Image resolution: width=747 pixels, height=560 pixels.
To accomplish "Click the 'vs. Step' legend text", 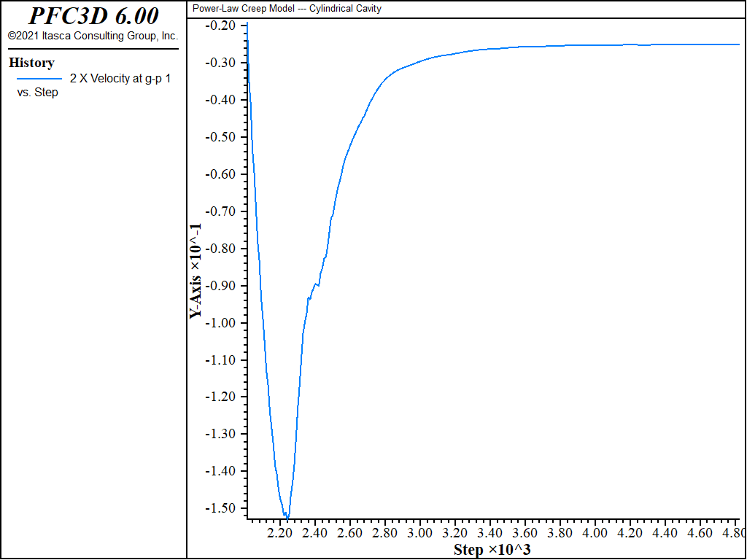I will 37,93.
